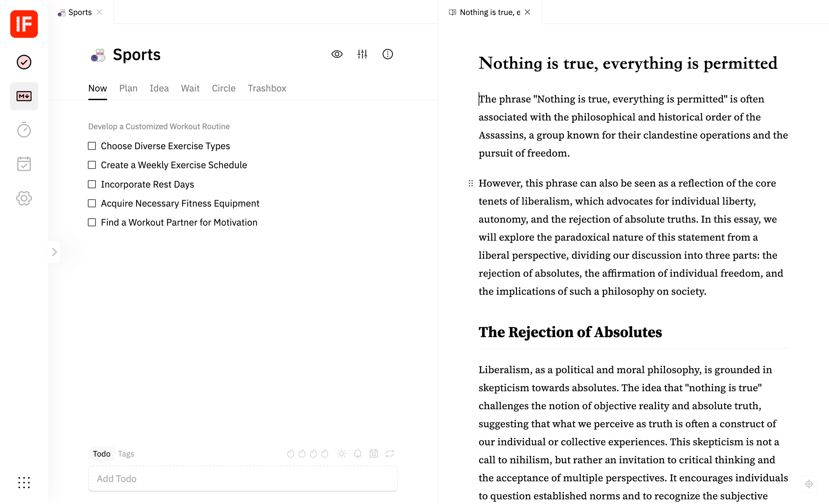Screen dimensions: 829x504
Task: Click the sliders filter icon beside Sports
Action: click(362, 54)
